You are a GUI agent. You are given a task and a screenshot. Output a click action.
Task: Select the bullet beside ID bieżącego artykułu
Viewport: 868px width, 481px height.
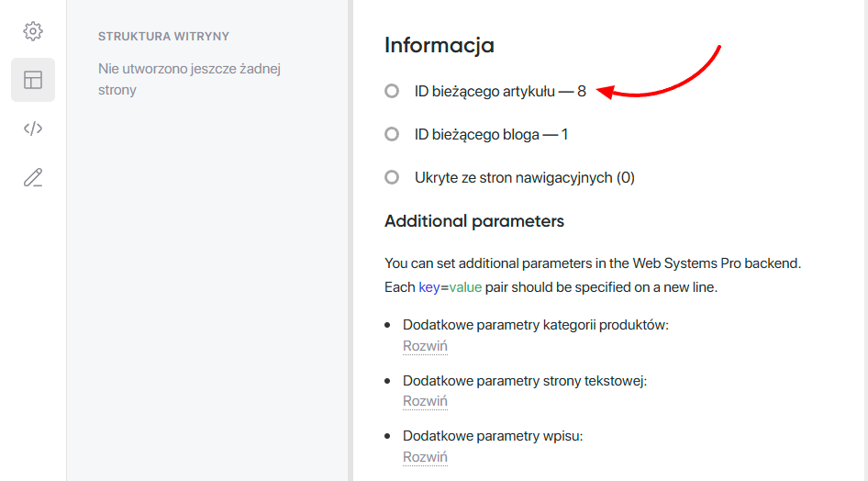[392, 91]
